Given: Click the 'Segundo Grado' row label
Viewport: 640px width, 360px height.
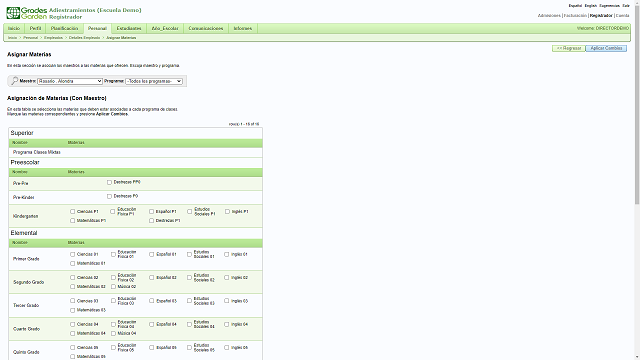Looking at the screenshot, I should pyautogui.click(x=29, y=282).
